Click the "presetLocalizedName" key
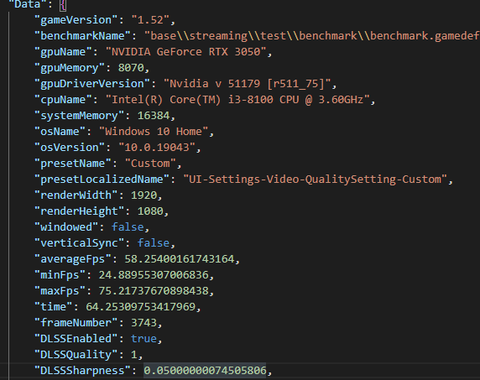The height and width of the screenshot is (380, 480). click(102, 180)
